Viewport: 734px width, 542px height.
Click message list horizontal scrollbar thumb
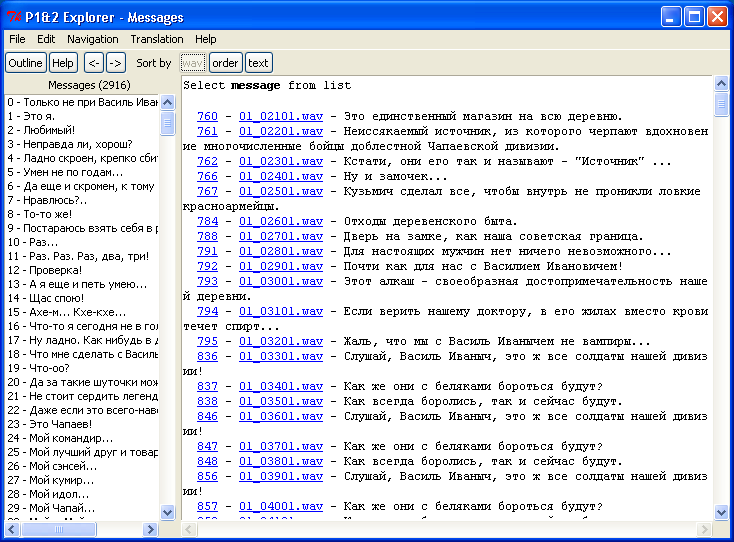59,529
